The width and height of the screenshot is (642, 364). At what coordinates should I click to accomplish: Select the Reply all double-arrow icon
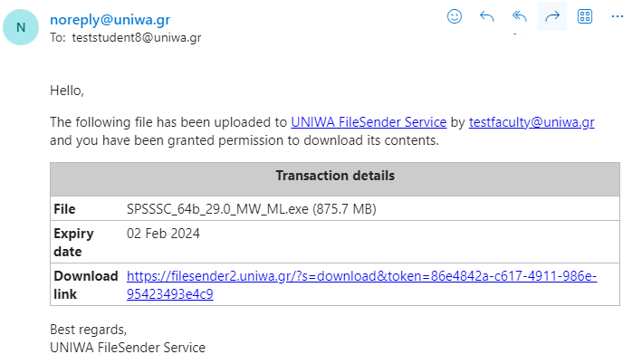coord(520,16)
